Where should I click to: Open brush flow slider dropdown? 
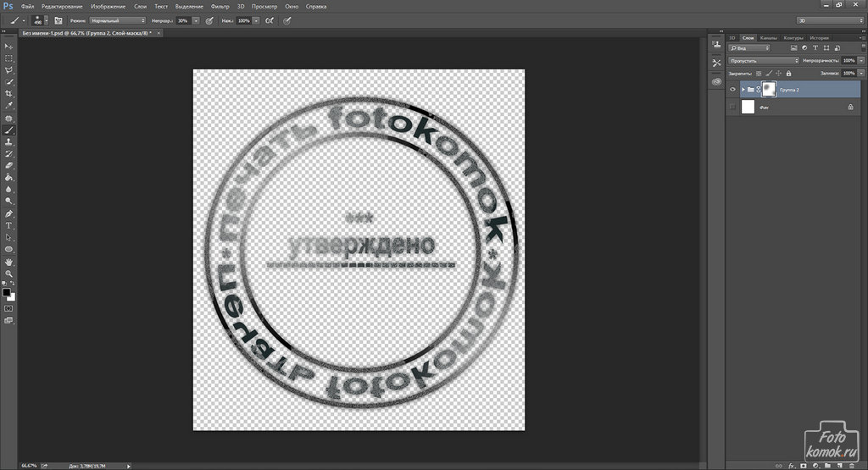[x=256, y=20]
